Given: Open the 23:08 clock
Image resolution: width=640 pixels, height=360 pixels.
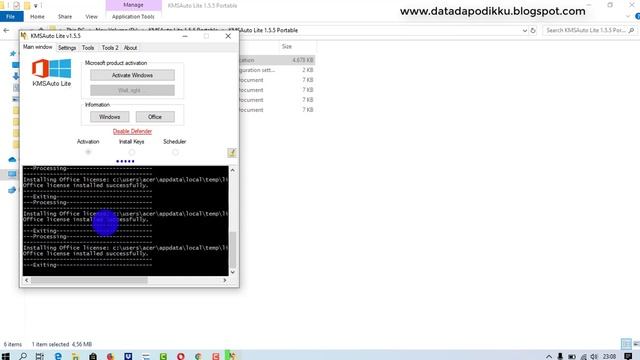Looking at the screenshot, I should pos(609,357).
